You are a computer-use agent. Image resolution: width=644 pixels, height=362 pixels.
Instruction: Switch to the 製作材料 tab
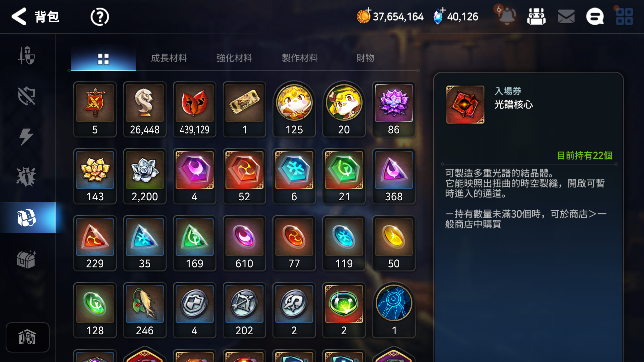pyautogui.click(x=300, y=58)
